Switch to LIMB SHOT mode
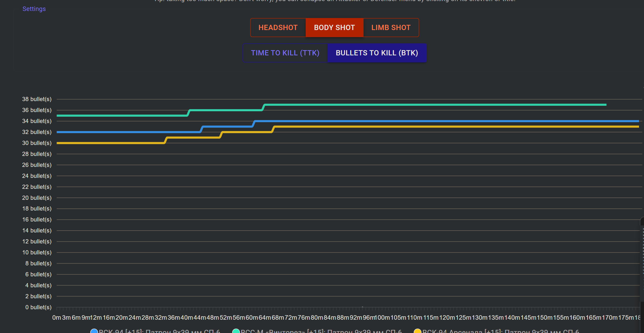 pos(391,27)
